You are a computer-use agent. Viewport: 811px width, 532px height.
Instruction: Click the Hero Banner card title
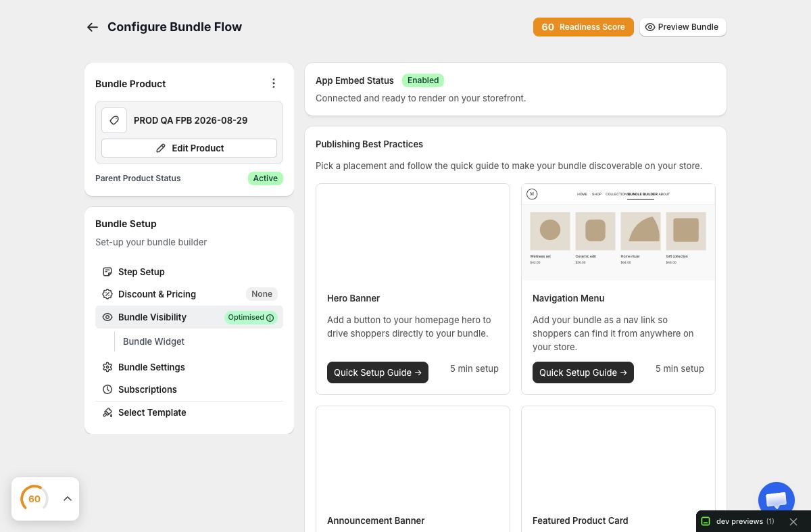pos(353,298)
